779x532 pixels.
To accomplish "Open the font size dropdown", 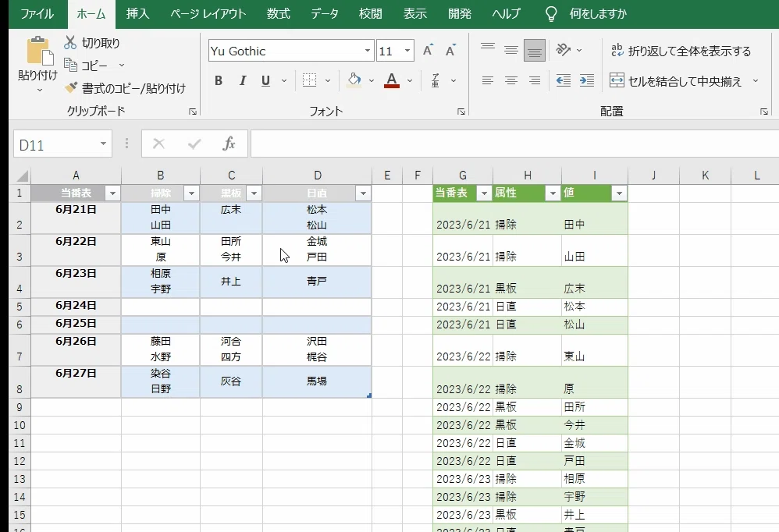I will pyautogui.click(x=407, y=51).
